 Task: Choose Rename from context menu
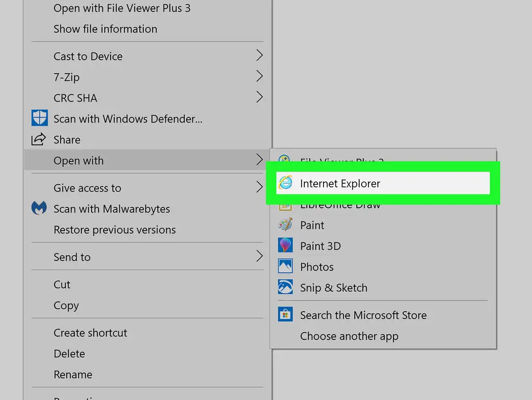pyautogui.click(x=147, y=374)
